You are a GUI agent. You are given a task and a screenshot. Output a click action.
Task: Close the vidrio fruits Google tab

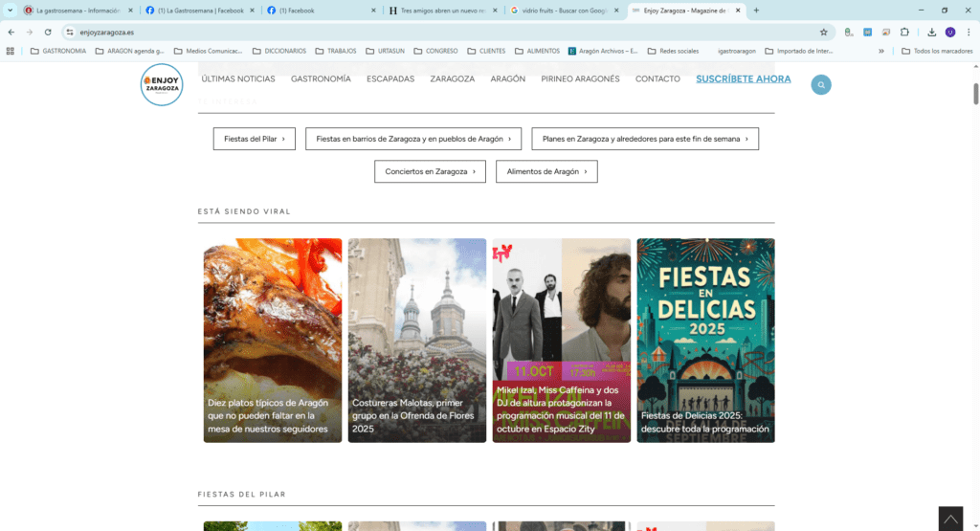616,11
